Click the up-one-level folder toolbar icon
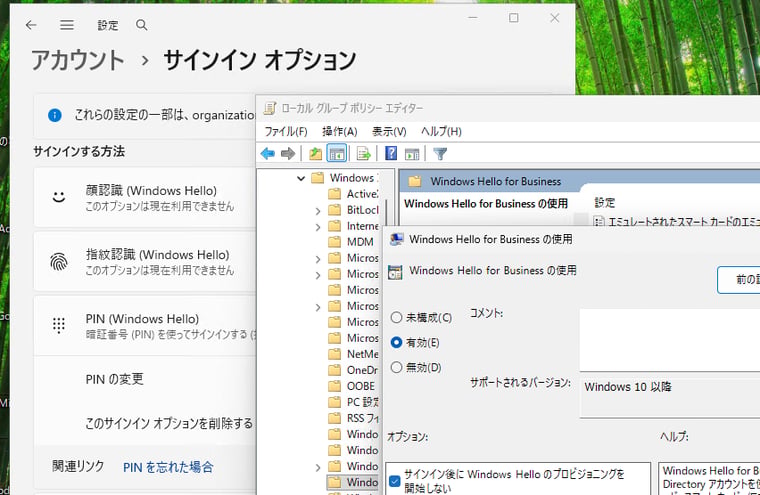The image size is (760, 495). tap(316, 154)
